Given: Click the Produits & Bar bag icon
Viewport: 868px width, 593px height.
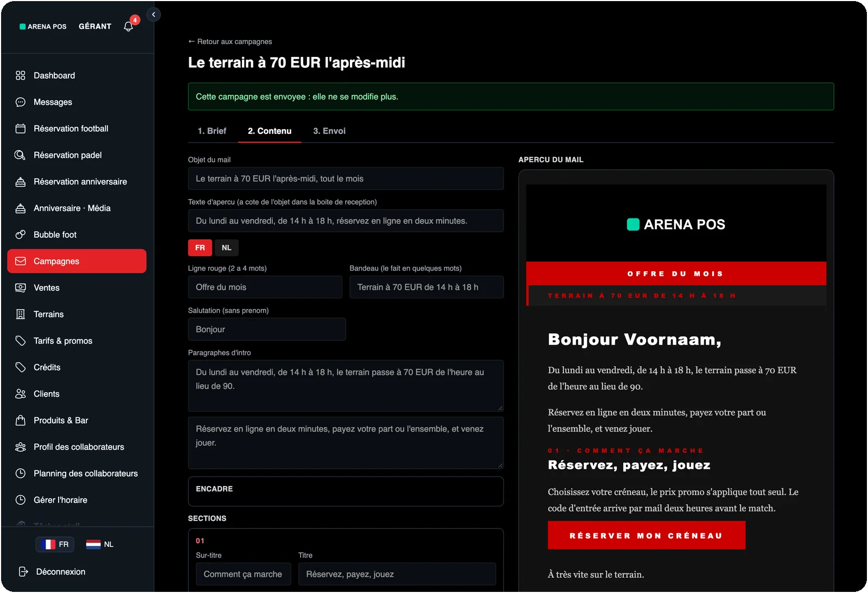Looking at the screenshot, I should (x=21, y=420).
